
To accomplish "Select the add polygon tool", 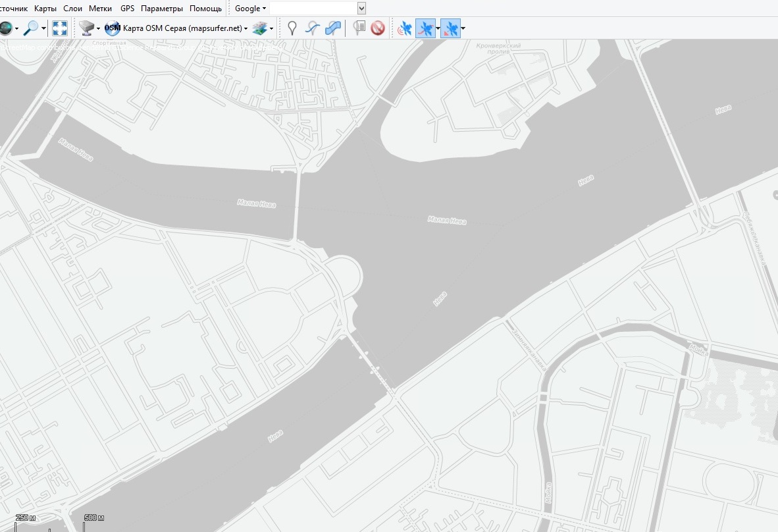I will pos(334,28).
